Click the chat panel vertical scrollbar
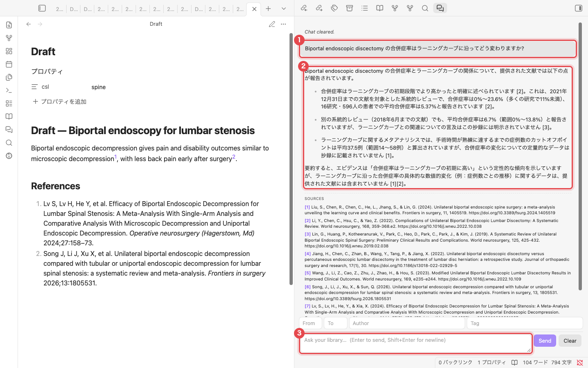The height and width of the screenshot is (368, 588). click(580, 156)
